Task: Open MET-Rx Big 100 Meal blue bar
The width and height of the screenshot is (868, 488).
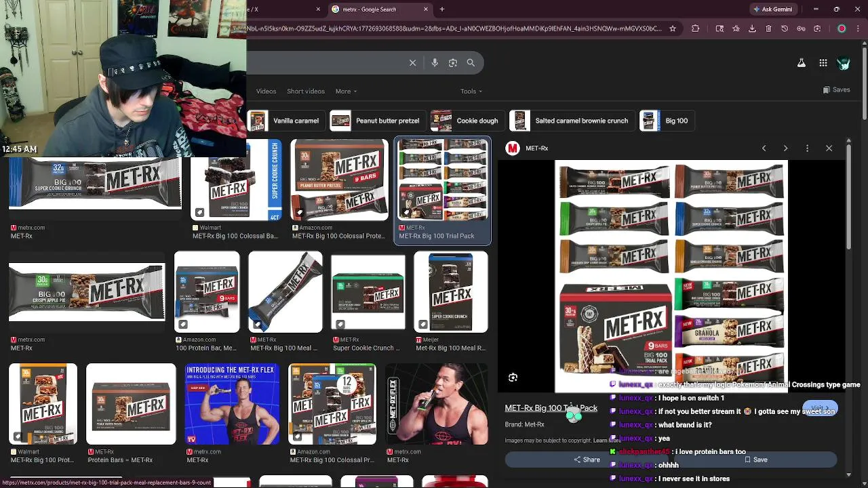Action: click(285, 291)
